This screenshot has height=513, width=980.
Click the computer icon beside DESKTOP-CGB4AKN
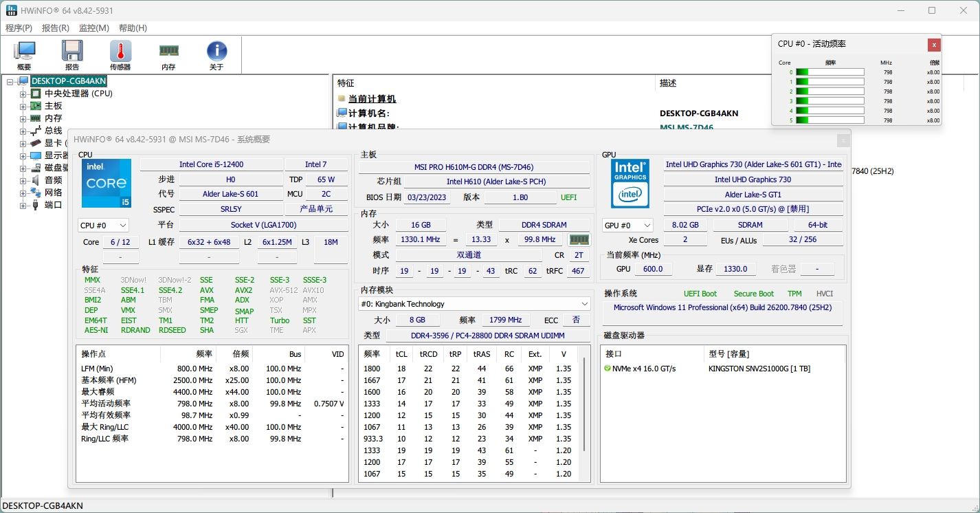[x=23, y=81]
